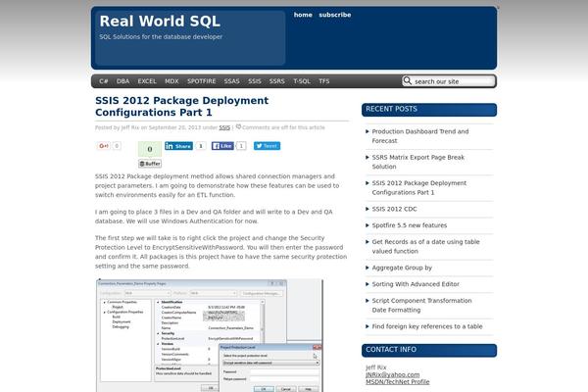Open the home menu link
This screenshot has height=392, width=588.
[x=303, y=15]
